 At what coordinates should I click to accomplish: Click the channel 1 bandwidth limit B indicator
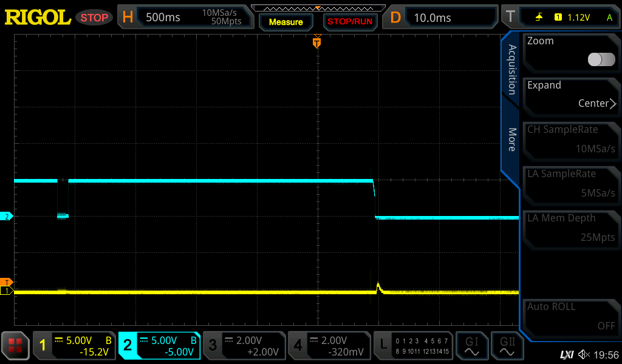pos(108,340)
